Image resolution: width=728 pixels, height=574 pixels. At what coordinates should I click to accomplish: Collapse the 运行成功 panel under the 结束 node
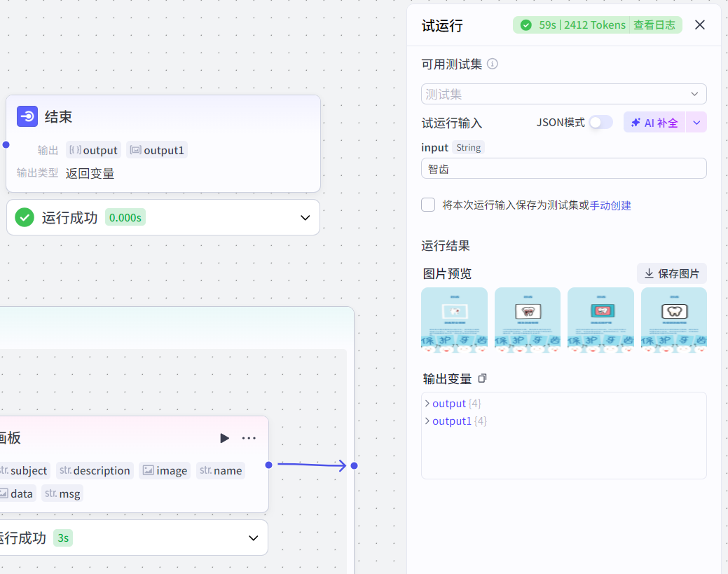(x=305, y=217)
